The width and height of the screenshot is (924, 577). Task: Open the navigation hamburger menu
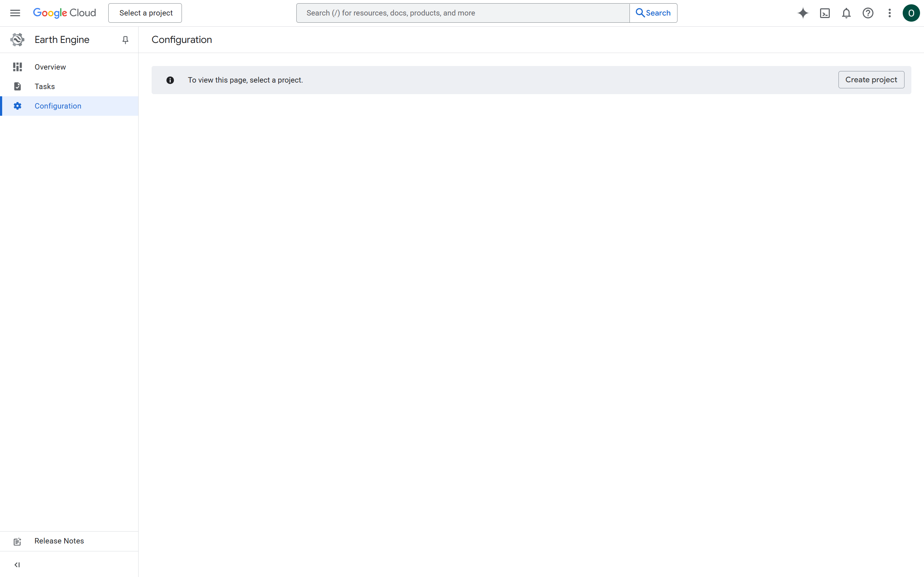(15, 13)
